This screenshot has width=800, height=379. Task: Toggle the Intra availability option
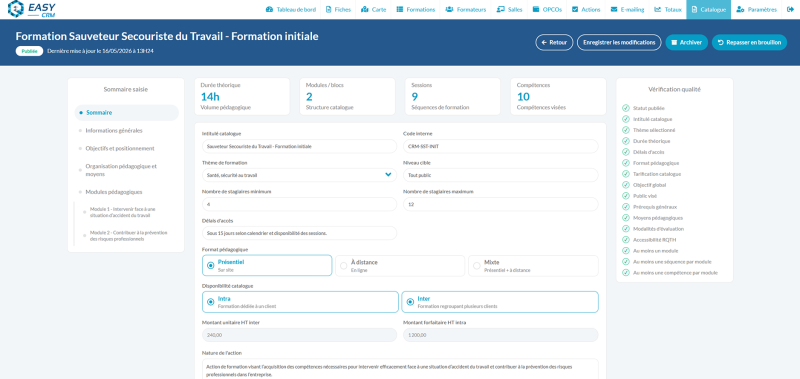point(300,302)
